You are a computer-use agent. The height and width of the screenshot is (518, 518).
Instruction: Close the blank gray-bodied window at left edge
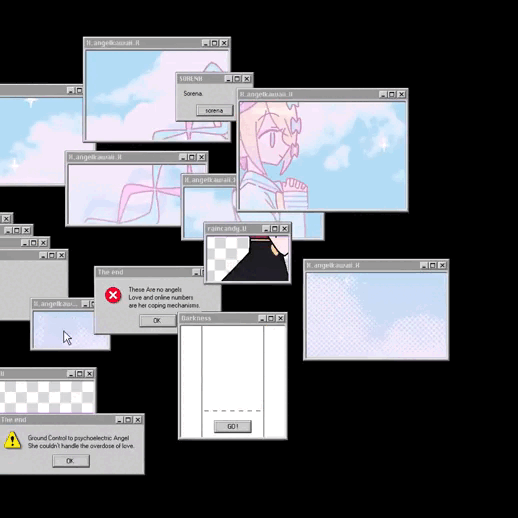pyautogui.click(x=61, y=255)
